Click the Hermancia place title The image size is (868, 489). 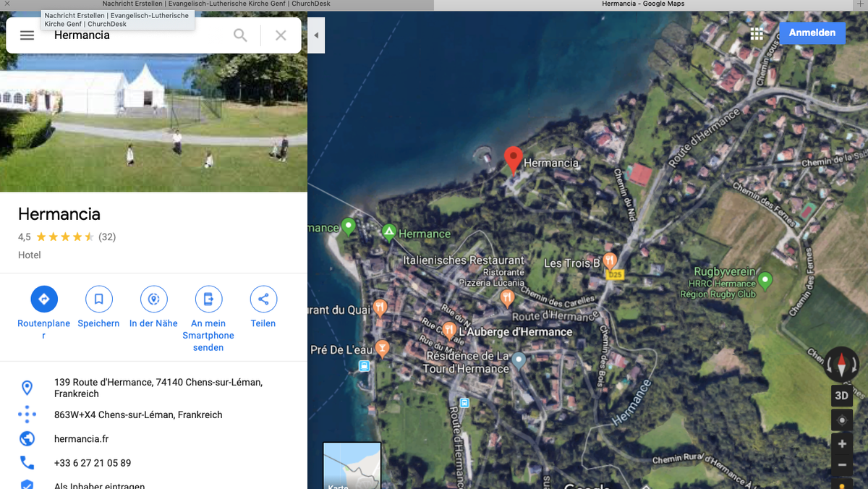coord(59,214)
